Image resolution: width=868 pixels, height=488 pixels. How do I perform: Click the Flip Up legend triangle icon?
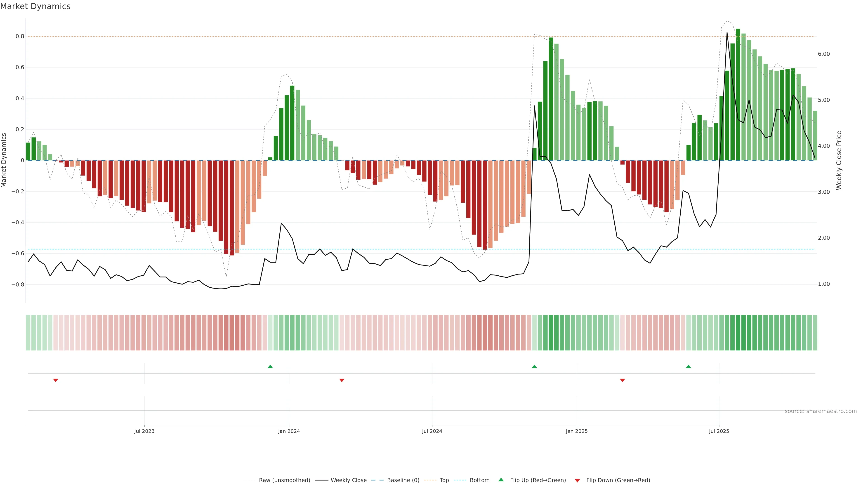501,480
